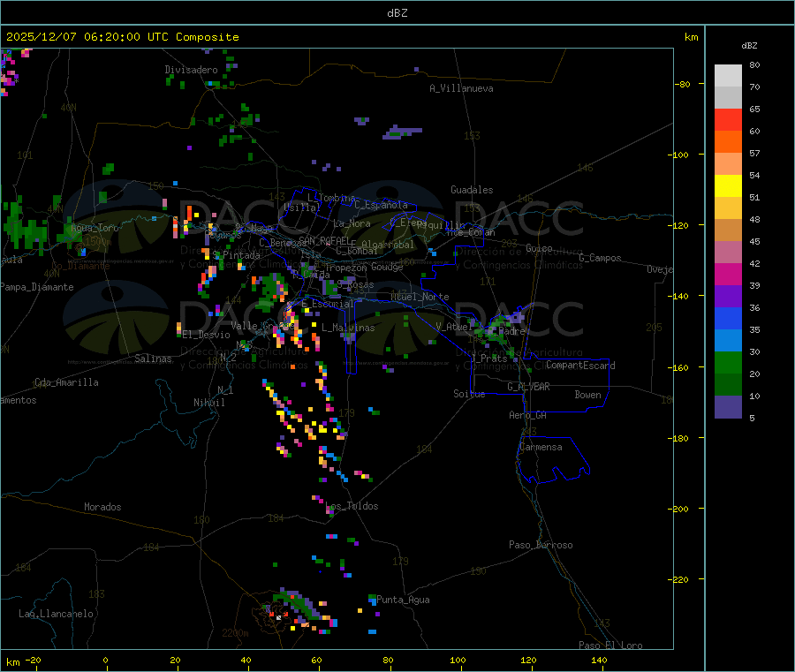The width and height of the screenshot is (795, 672).
Task: Select the mauve 42–45 dBZ legend swatch
Action: point(728,252)
